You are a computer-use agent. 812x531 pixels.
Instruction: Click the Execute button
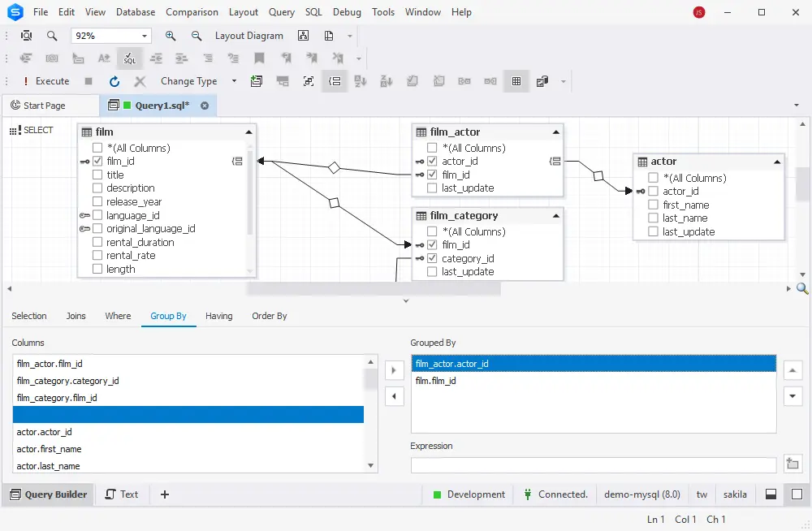click(x=51, y=81)
